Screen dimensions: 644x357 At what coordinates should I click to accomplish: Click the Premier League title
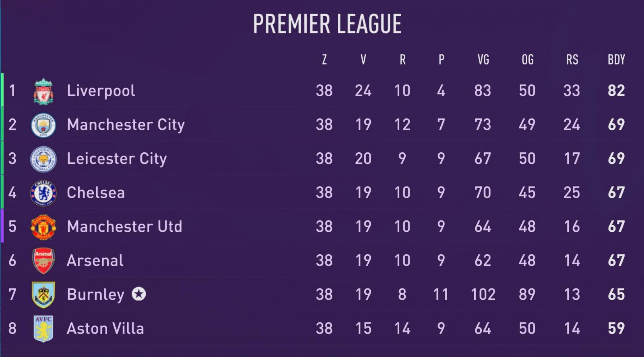(327, 24)
